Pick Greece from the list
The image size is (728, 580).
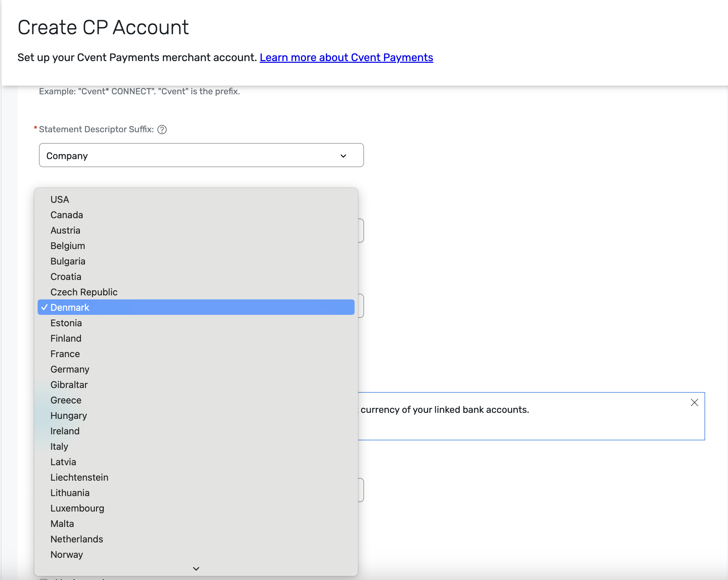pyautogui.click(x=196, y=400)
